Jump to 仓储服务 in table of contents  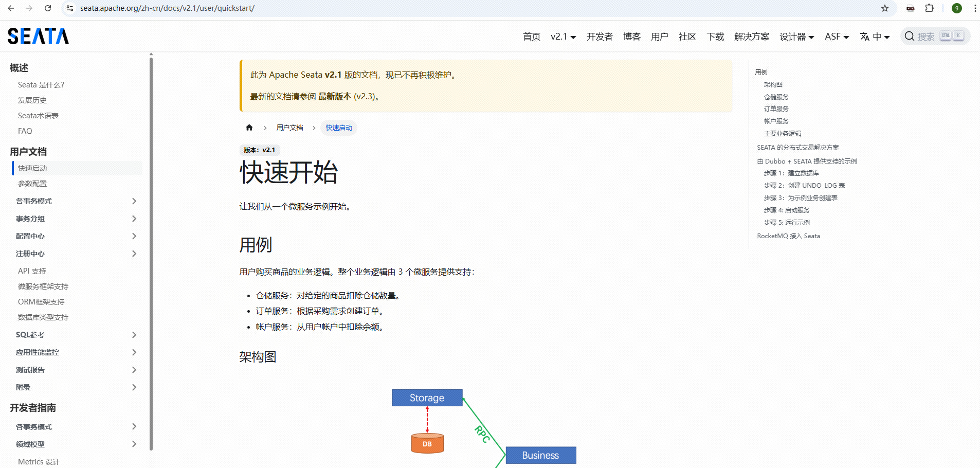click(776, 97)
